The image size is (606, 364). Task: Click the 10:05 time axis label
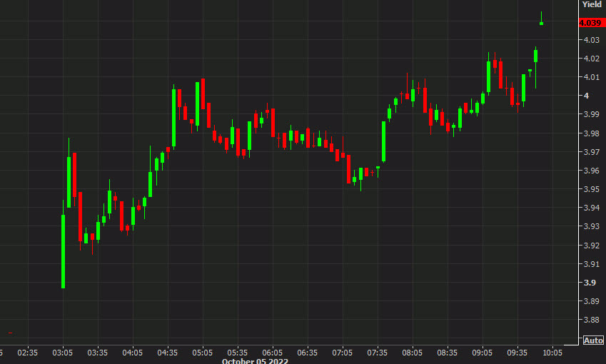pos(552,353)
